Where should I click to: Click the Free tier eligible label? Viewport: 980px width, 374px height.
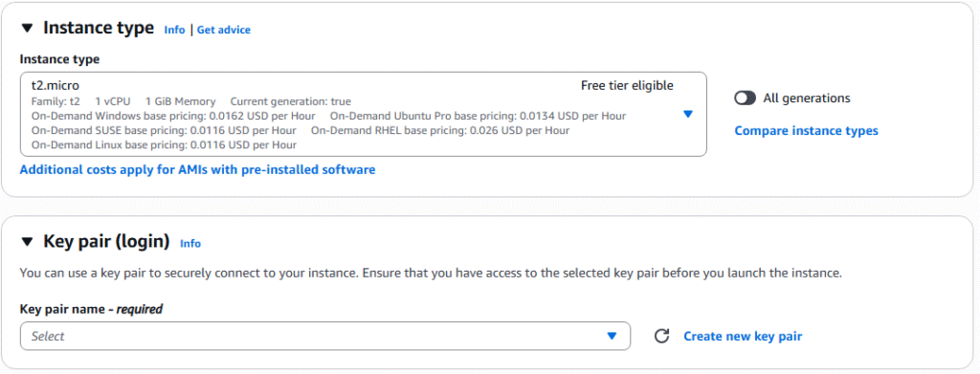pos(627,85)
